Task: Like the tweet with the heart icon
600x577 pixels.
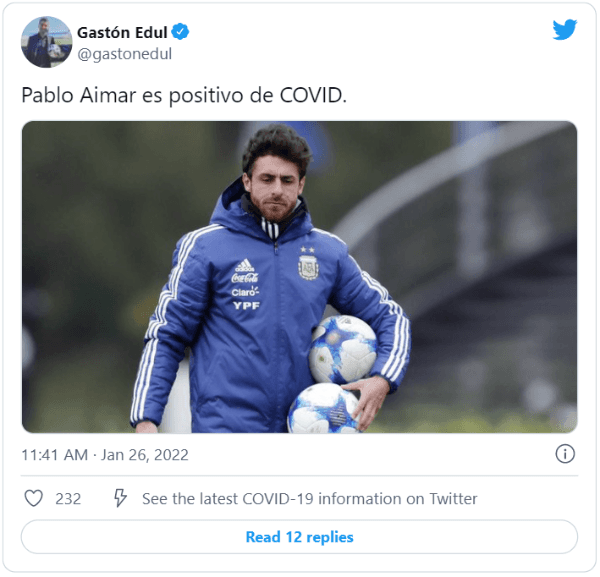Action: [x=34, y=498]
